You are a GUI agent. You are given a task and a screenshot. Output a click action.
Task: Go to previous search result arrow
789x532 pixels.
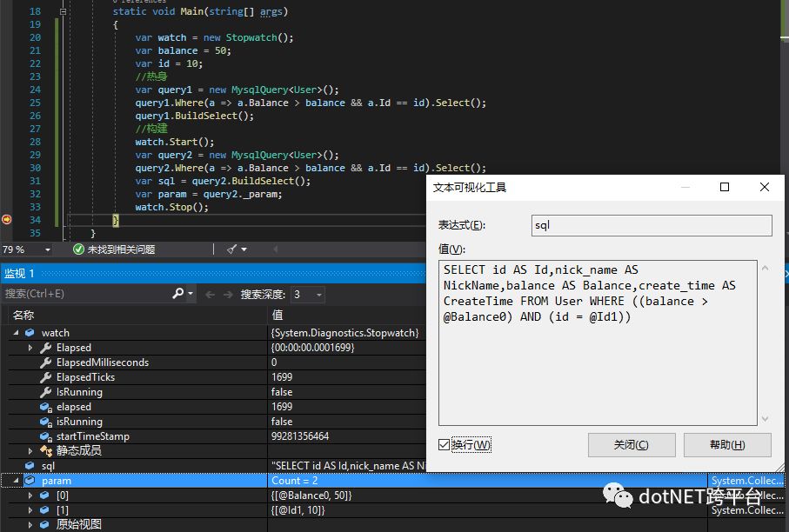click(x=211, y=294)
